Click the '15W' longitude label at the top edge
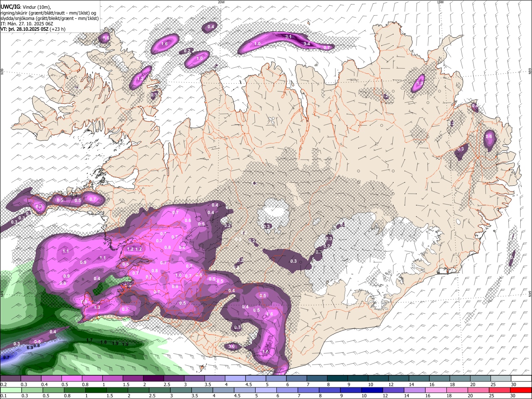Viewport: 532px width, 399px height. tap(440, 2)
